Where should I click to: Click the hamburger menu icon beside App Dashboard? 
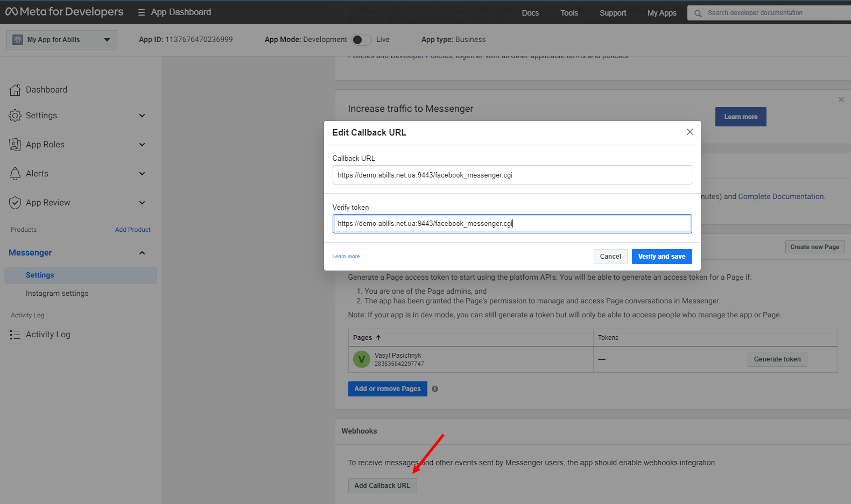(142, 12)
